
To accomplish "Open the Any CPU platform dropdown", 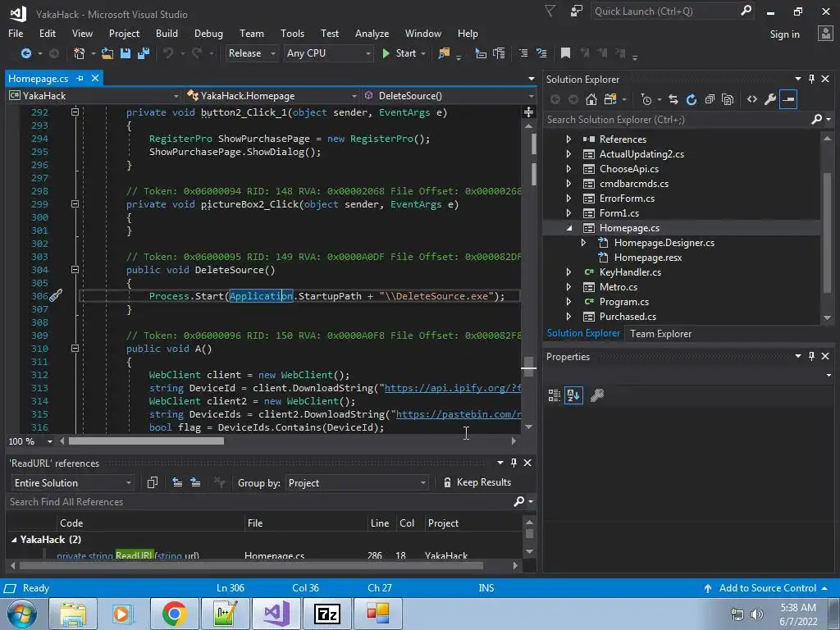I will coord(328,53).
